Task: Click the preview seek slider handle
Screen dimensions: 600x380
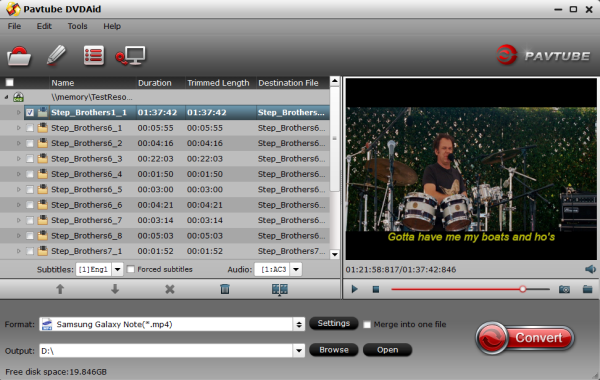Action: click(523, 289)
